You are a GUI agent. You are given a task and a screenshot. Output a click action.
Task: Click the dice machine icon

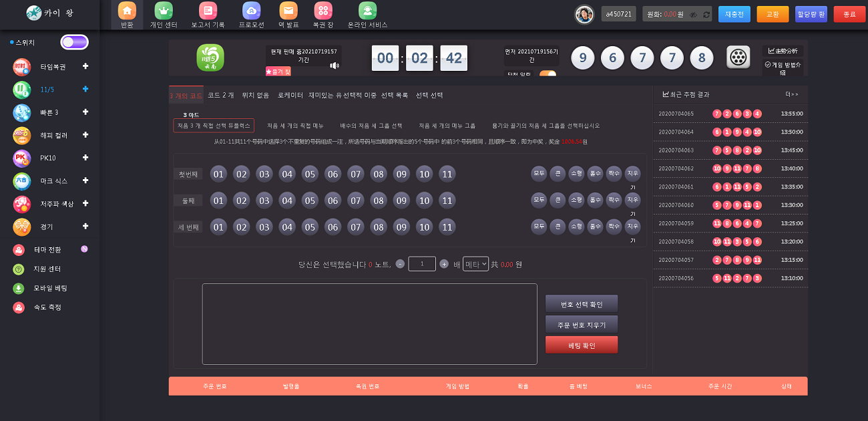pos(738,57)
